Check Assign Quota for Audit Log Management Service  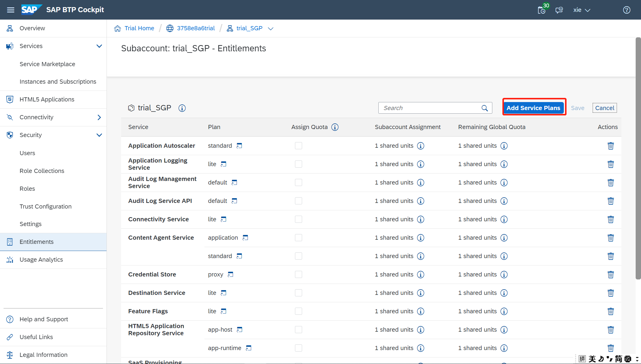coord(299,182)
